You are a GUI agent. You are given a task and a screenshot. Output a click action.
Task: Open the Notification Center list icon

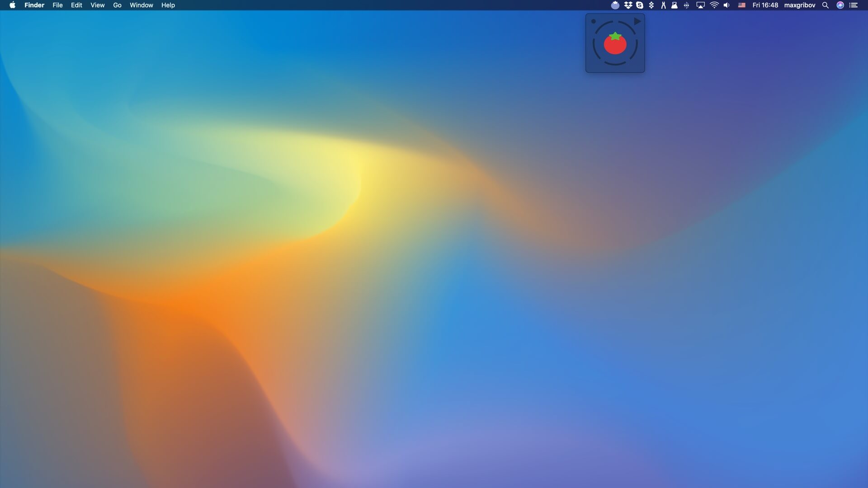point(854,5)
